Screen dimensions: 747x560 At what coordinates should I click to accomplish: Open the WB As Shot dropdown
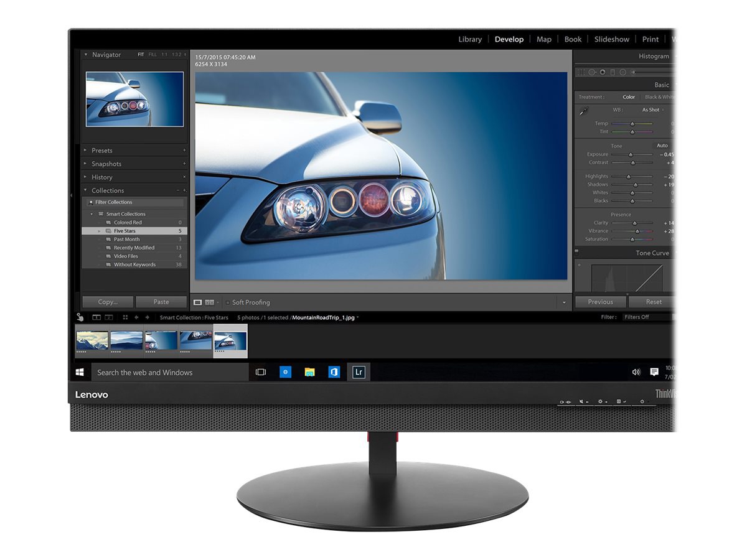pyautogui.click(x=651, y=110)
